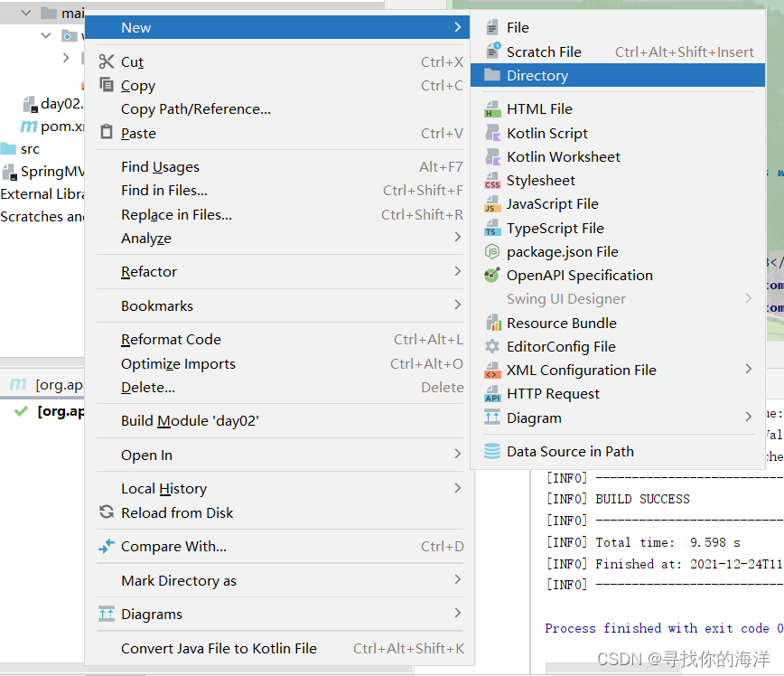The image size is (784, 676).
Task: Choose Delete from context menu
Action: [x=279, y=388]
